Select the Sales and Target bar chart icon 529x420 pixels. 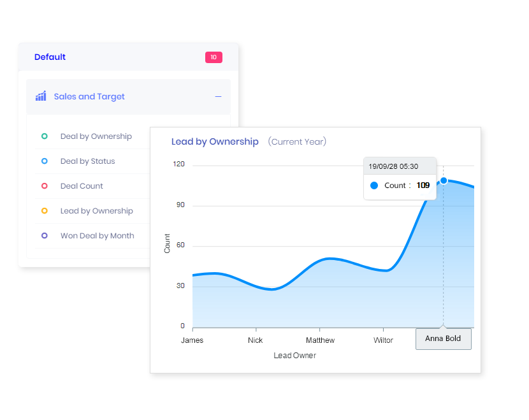pos(40,96)
